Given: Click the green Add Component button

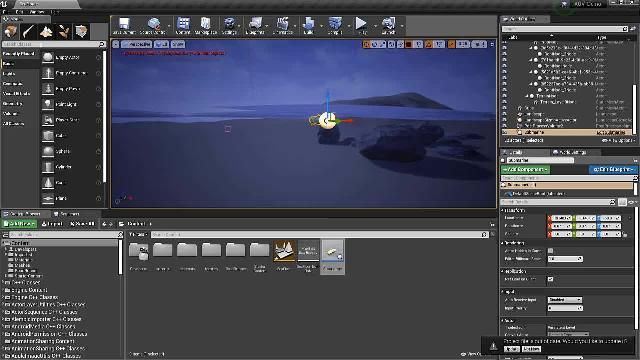Looking at the screenshot, I should coord(525,169).
